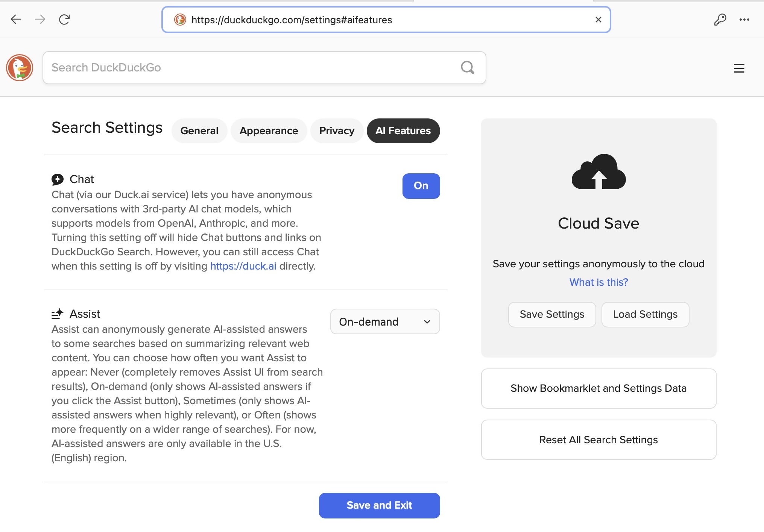Toggle the Chat feature On switch
The image size is (764, 532).
(x=420, y=186)
